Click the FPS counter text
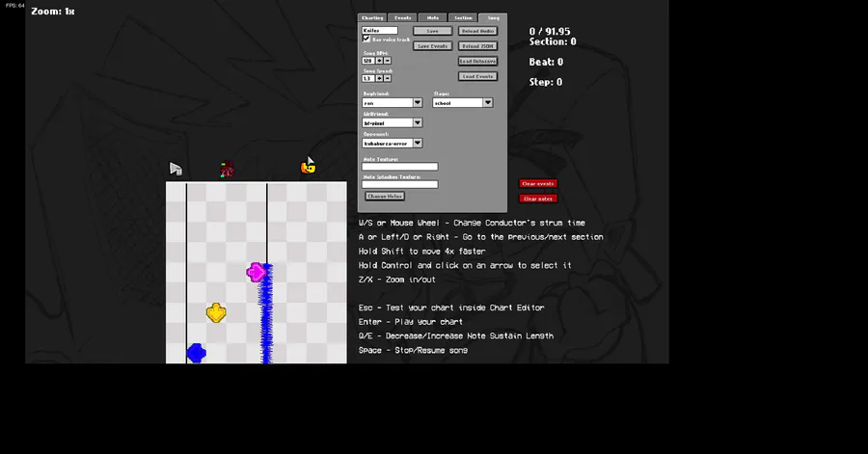Screen dimensions: 868x454 coord(14,6)
